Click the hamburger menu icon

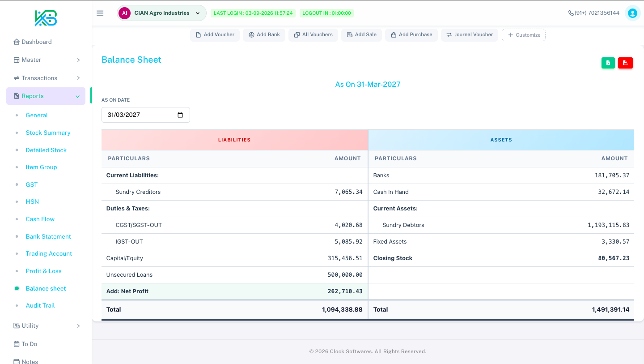100,13
